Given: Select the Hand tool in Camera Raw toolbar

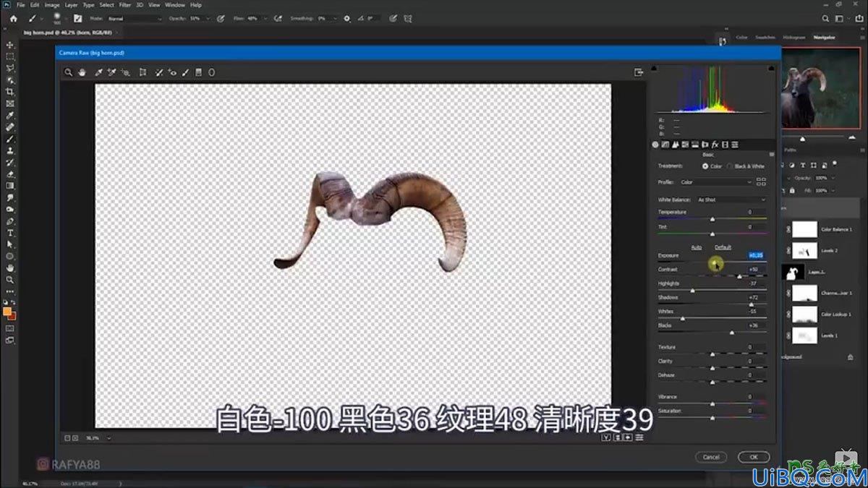Looking at the screenshot, I should click(x=82, y=72).
